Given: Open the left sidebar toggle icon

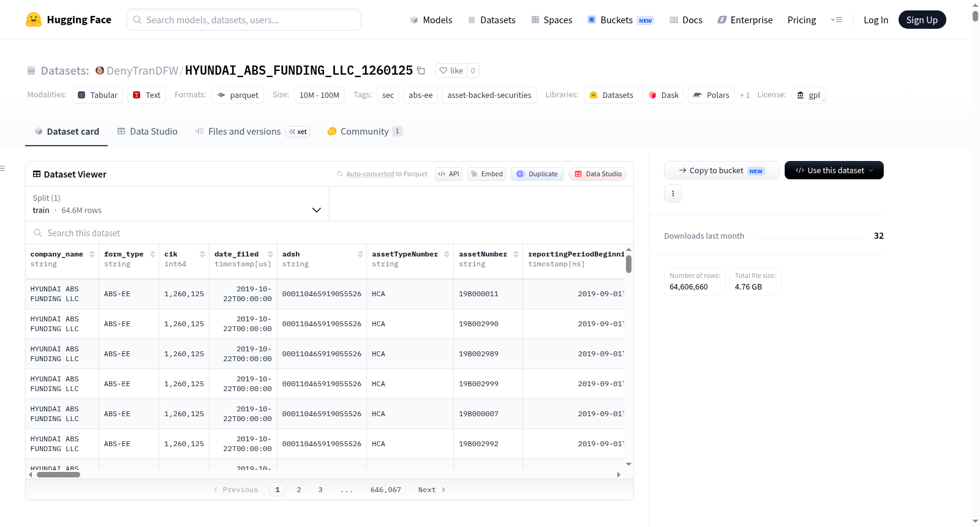Looking at the screenshot, I should point(2,168).
